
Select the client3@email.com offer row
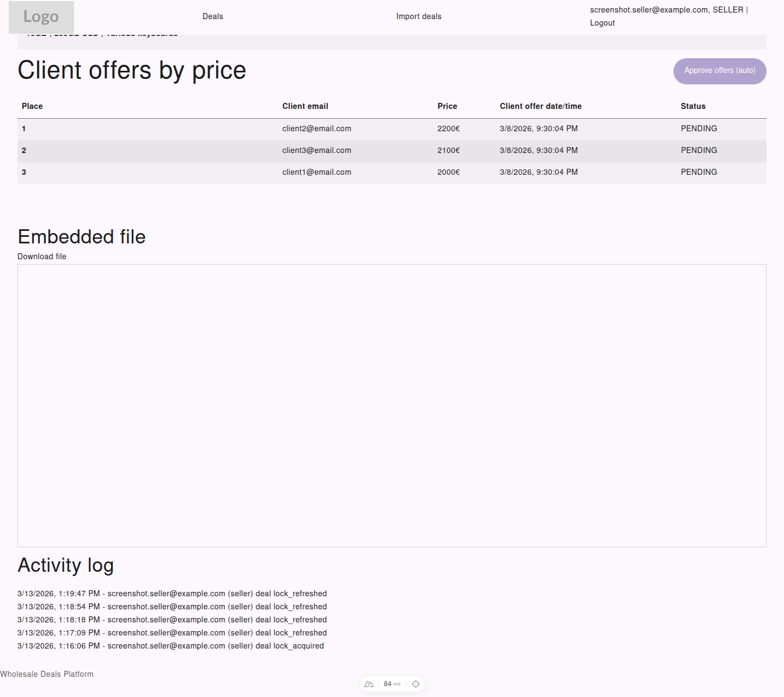click(316, 150)
